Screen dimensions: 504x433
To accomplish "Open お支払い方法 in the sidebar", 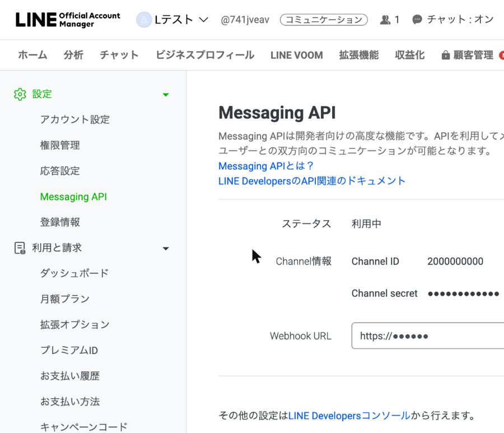I will (x=70, y=402).
